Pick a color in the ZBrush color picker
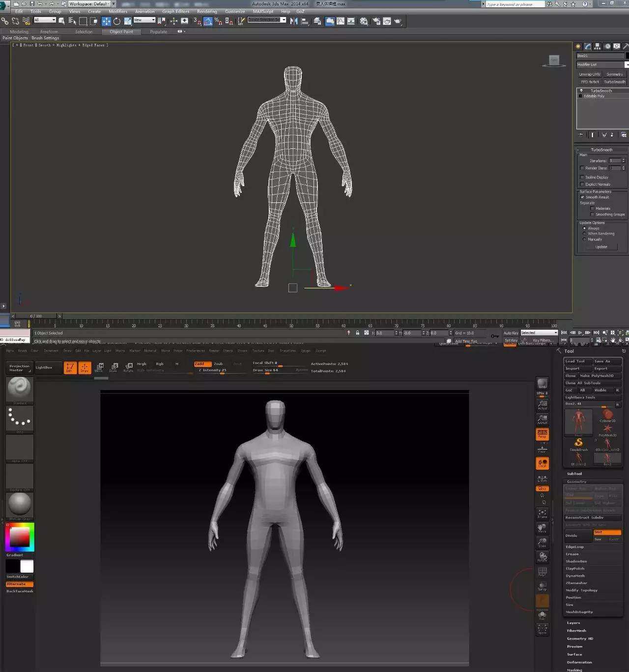This screenshot has height=672, width=629. (20, 537)
